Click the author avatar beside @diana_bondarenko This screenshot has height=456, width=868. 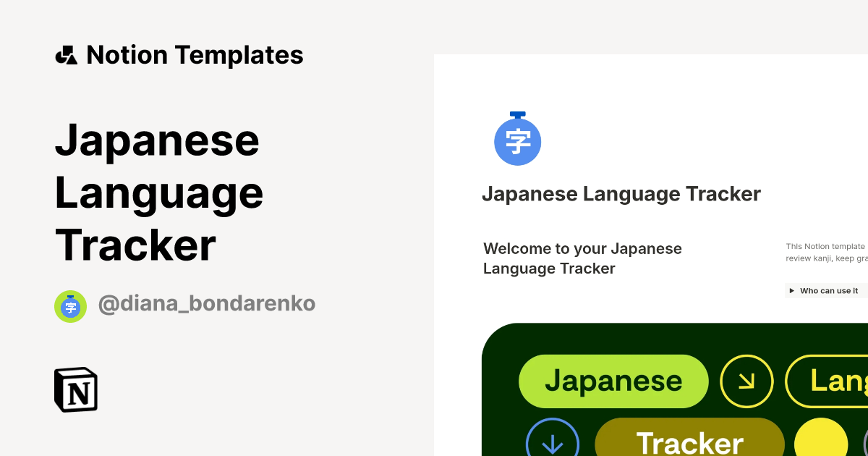point(70,306)
